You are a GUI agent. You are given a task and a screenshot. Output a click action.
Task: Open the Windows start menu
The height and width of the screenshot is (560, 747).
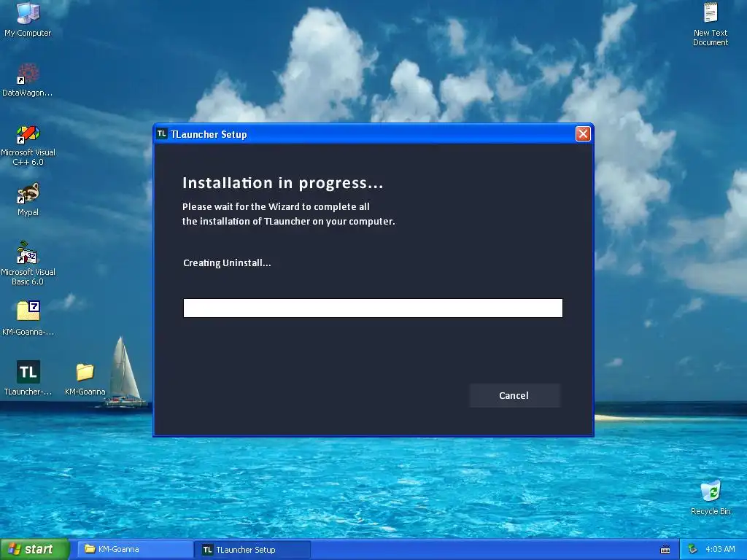[34, 549]
